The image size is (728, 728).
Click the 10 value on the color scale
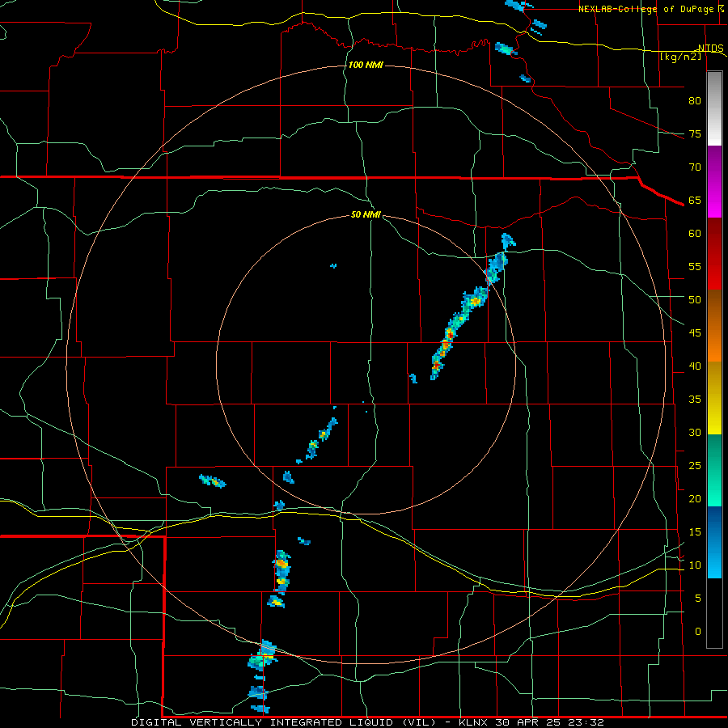tap(695, 565)
